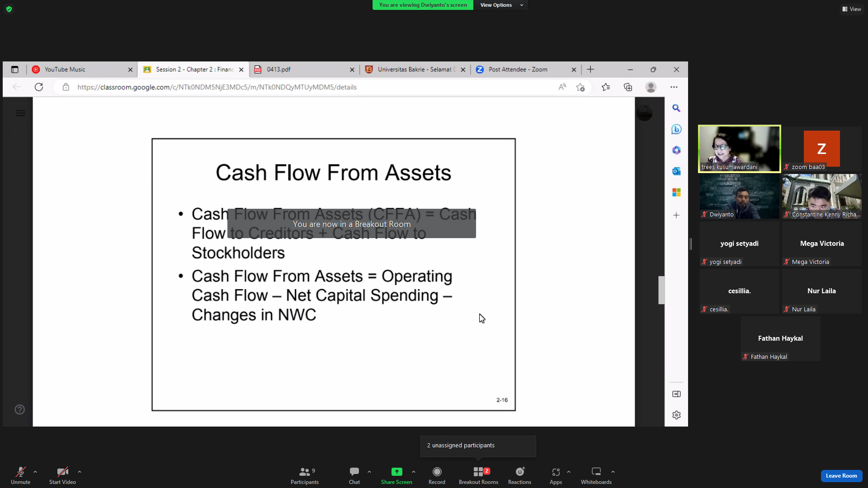Select Dwiyanto video thumbnail
Screen dimensions: 868x488
point(740,196)
